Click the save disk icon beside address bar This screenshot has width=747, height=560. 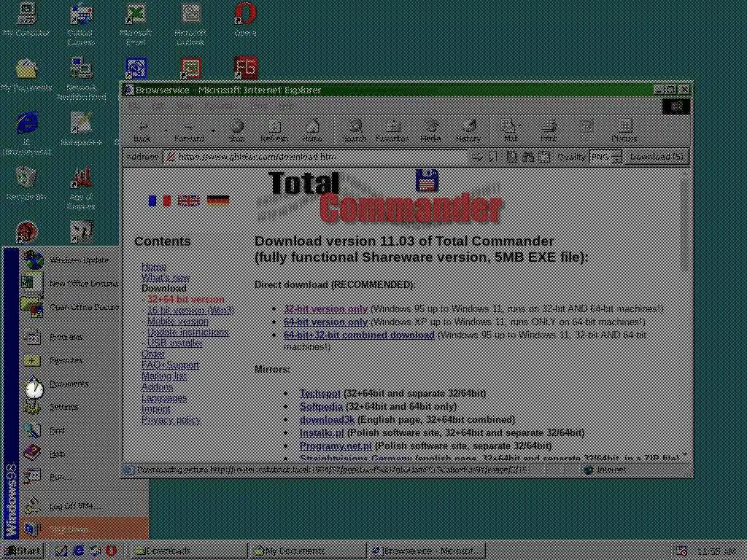click(x=512, y=157)
